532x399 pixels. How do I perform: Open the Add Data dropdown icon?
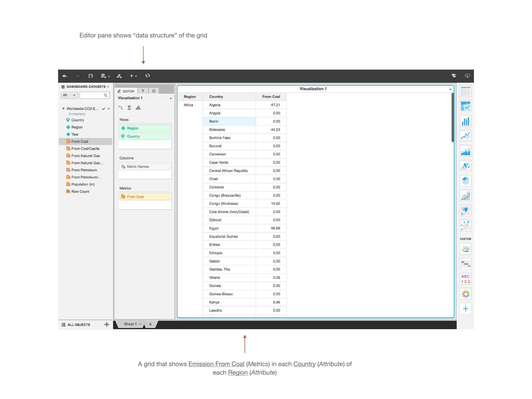pyautogui.click(x=105, y=76)
